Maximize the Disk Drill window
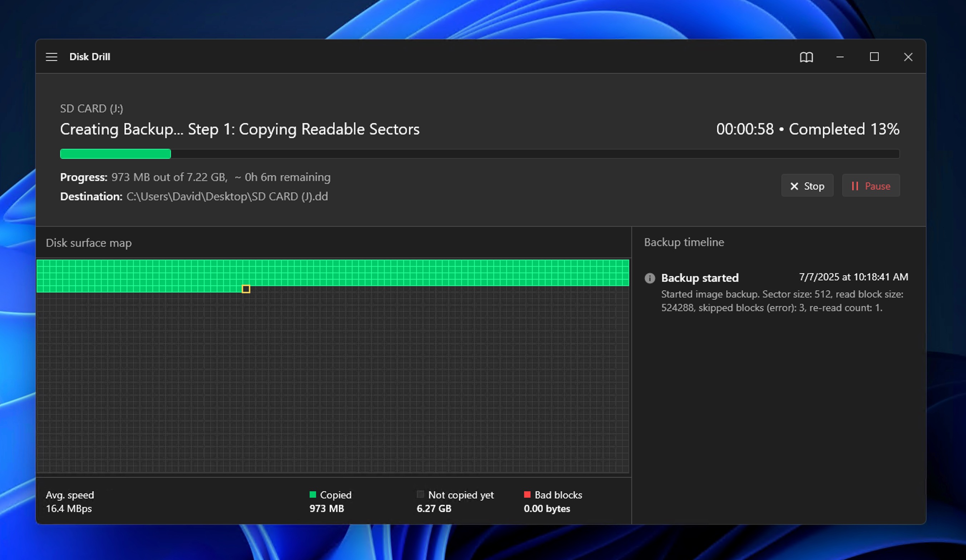Screen dimensions: 966x560 (x=874, y=57)
